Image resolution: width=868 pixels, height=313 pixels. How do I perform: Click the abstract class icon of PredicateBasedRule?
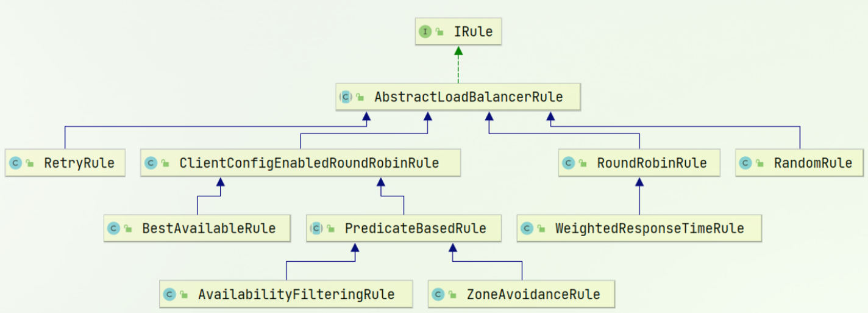(x=316, y=228)
